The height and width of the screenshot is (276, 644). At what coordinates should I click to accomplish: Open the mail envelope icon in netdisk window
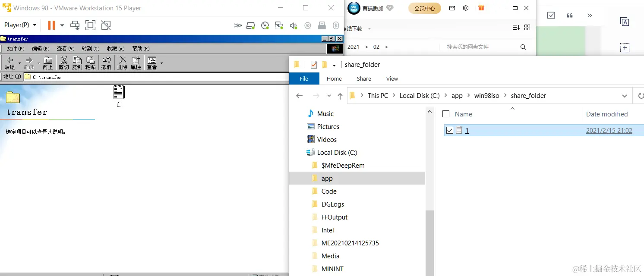tap(452, 8)
